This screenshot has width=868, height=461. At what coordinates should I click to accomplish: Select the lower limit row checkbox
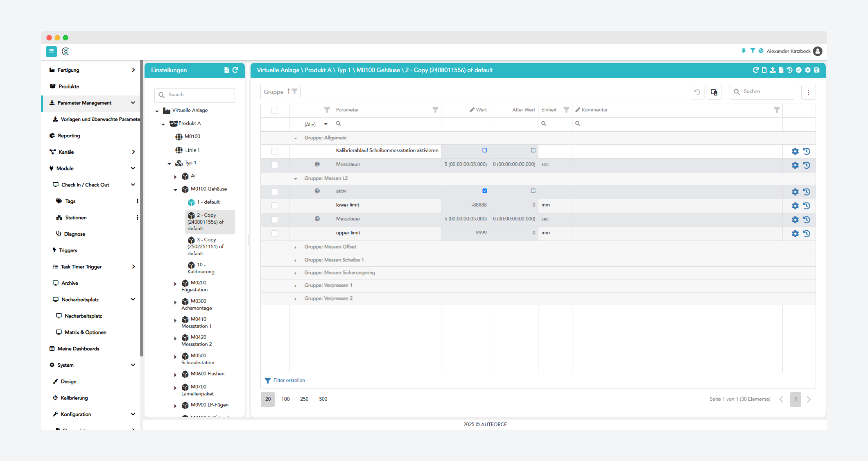pos(275,206)
